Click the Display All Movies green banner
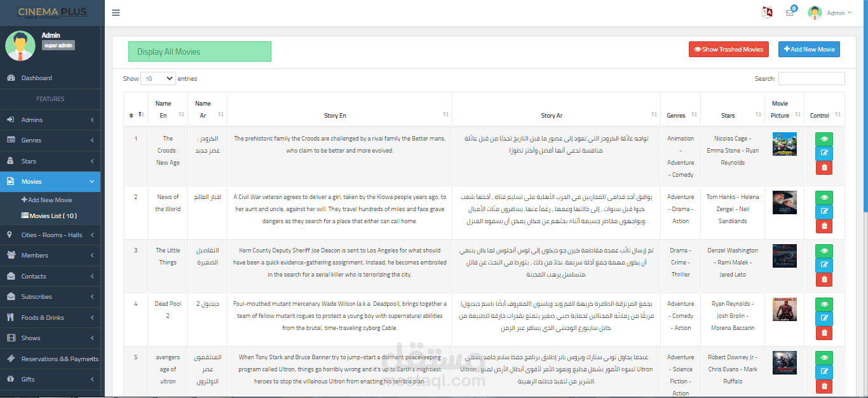This screenshot has width=868, height=398. [200, 51]
